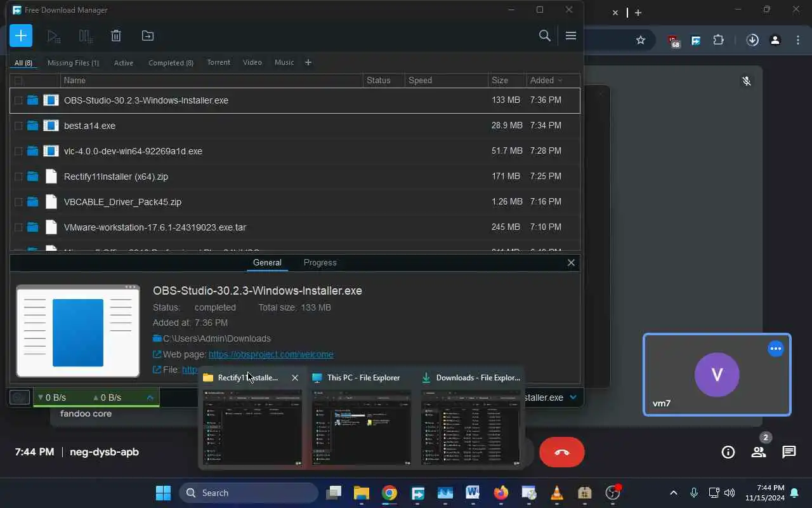Add a new download with the plus button
812x508 pixels.
pos(21,36)
